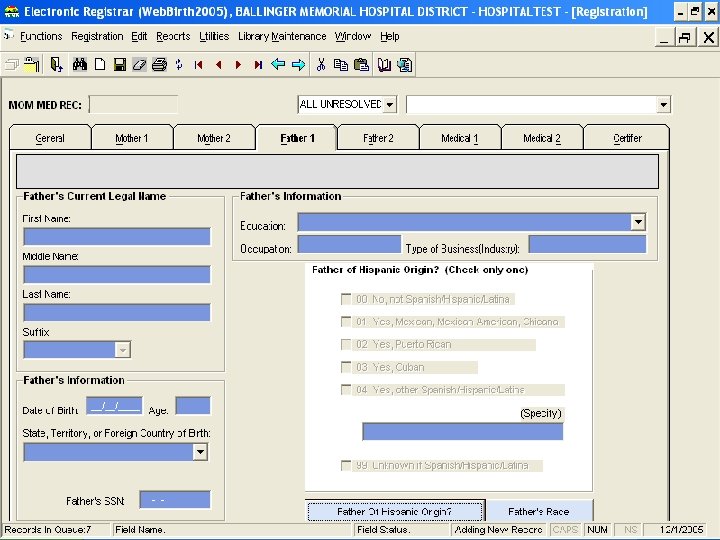The image size is (720, 540).
Task: Click Adding New Record status text
Action: coord(499,529)
